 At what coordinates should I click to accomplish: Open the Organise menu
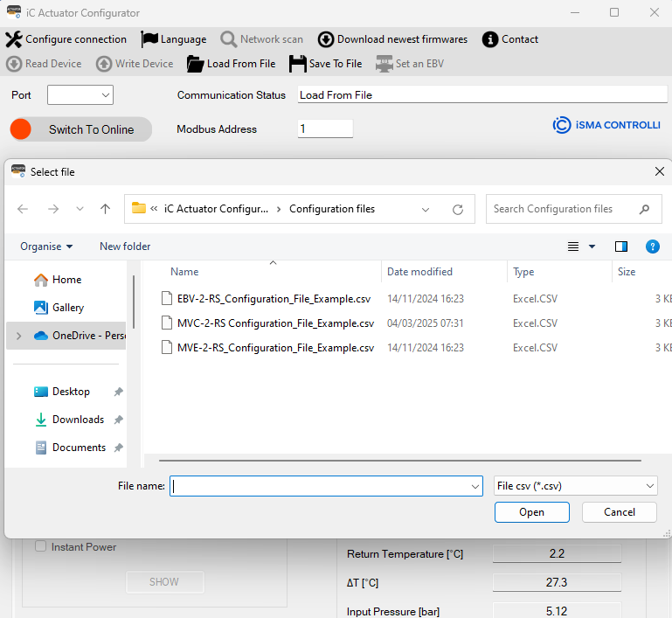46,247
